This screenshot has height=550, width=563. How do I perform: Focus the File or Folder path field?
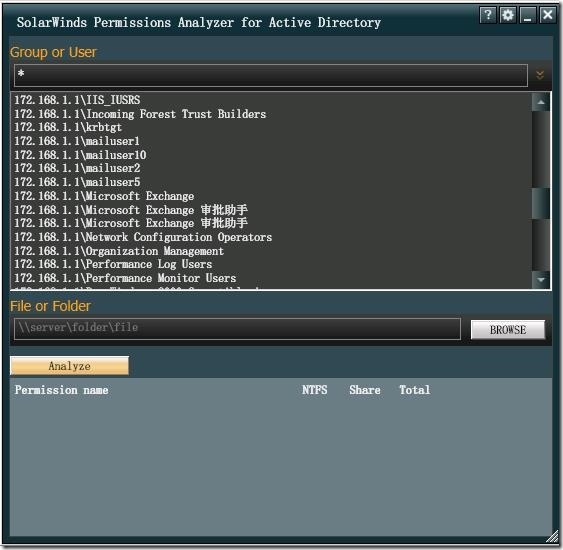tap(237, 328)
